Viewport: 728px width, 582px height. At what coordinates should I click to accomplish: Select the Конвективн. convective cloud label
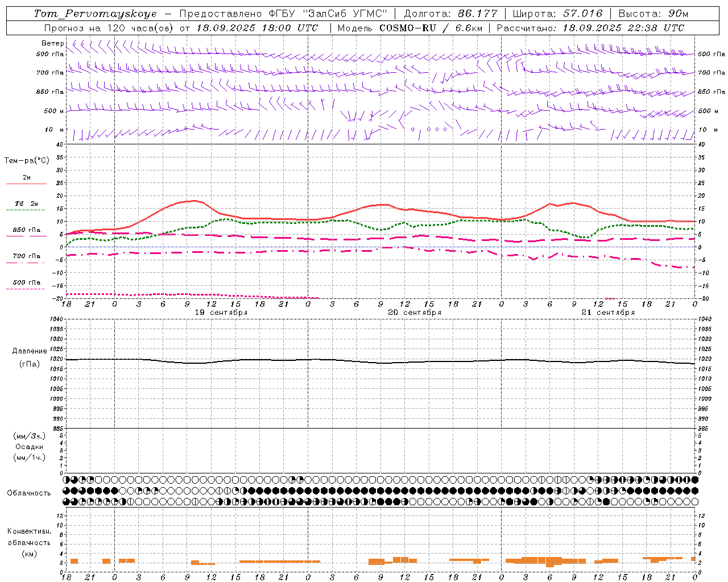tap(30, 531)
